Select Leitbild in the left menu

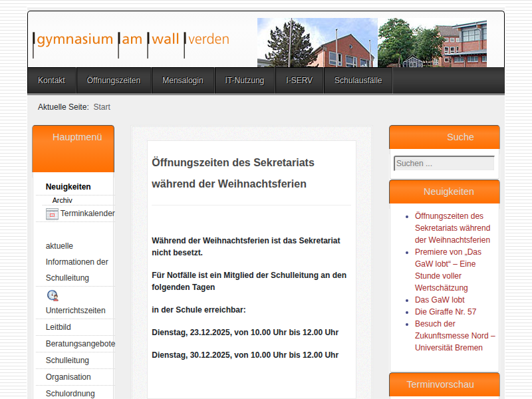click(59, 327)
